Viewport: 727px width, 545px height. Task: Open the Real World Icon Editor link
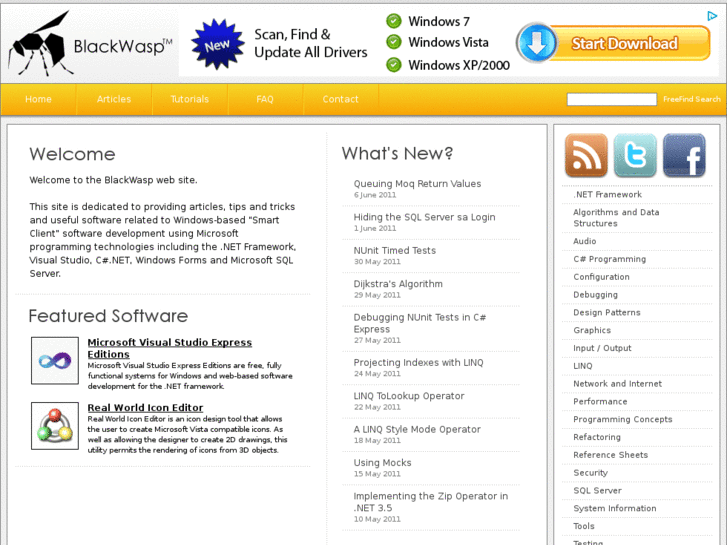(146, 408)
